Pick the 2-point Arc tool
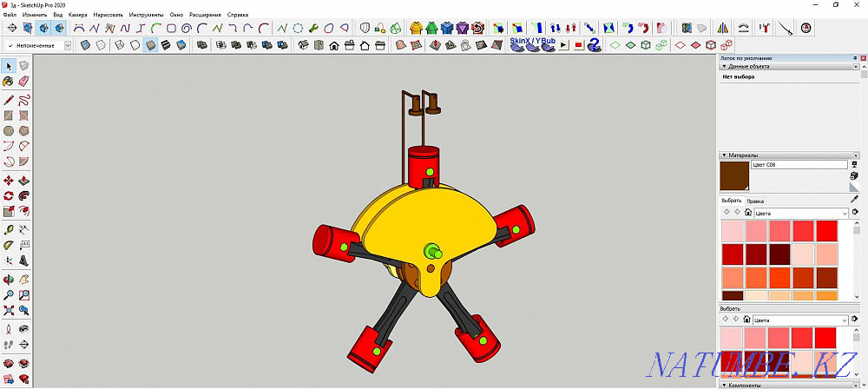Viewport: 868px width, 389px height. [x=23, y=146]
